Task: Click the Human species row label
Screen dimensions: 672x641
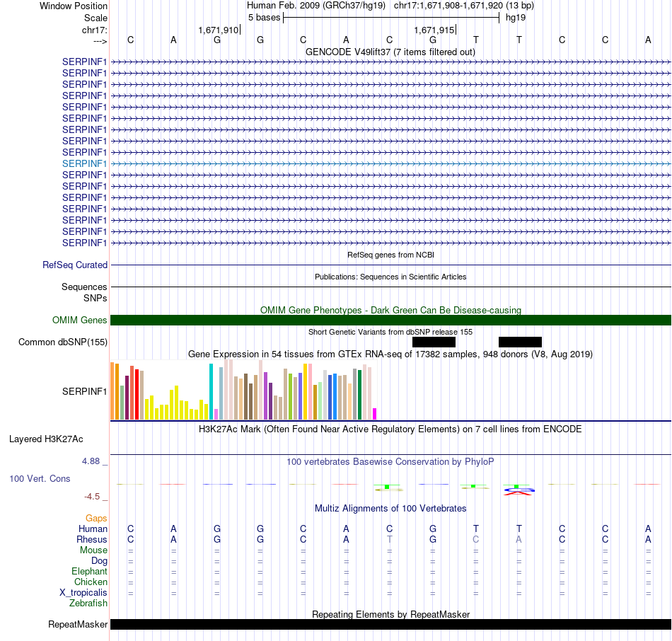Action: [x=93, y=529]
